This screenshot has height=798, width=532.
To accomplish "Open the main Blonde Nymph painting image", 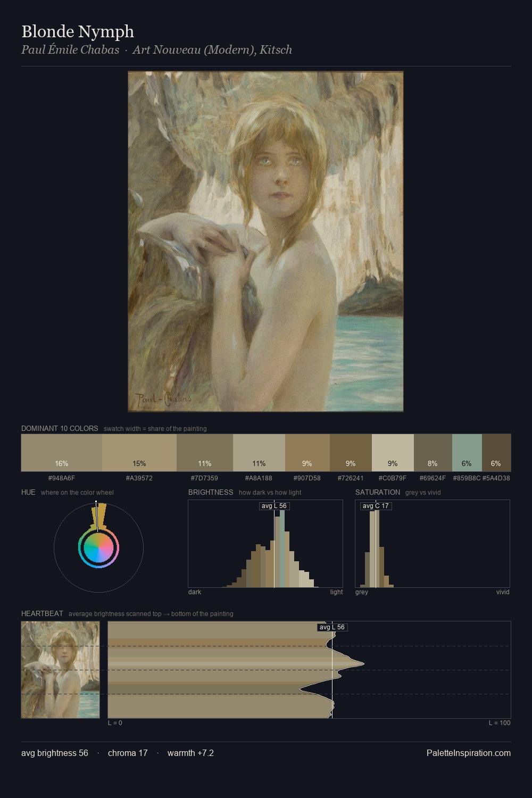I will tap(265, 242).
